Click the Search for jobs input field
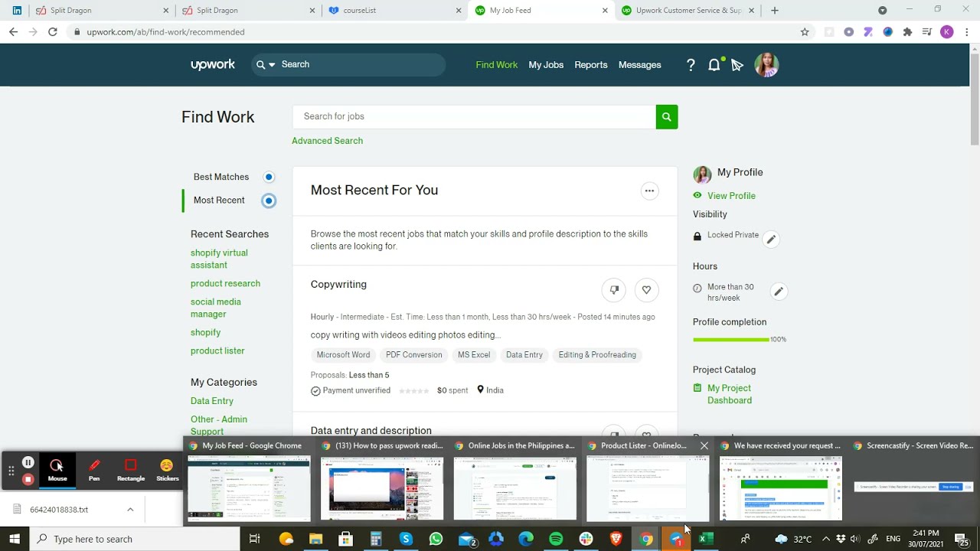This screenshot has width=980, height=551. coord(474,117)
